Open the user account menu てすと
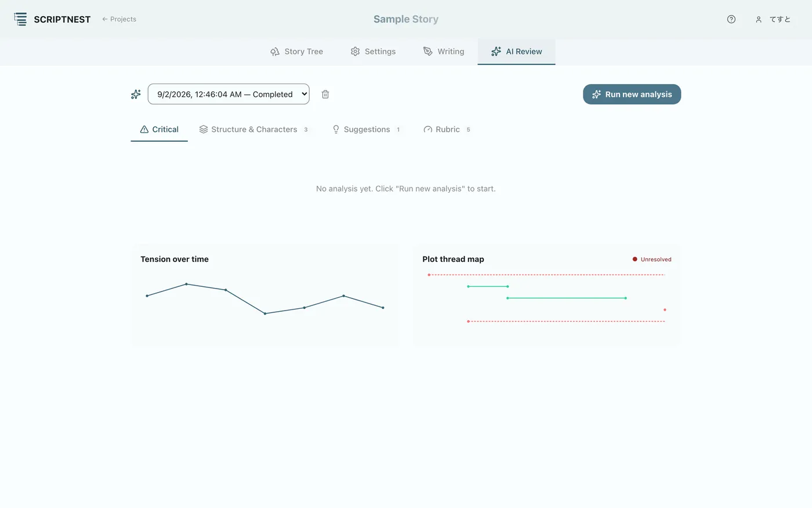The width and height of the screenshot is (812, 508). pyautogui.click(x=773, y=19)
